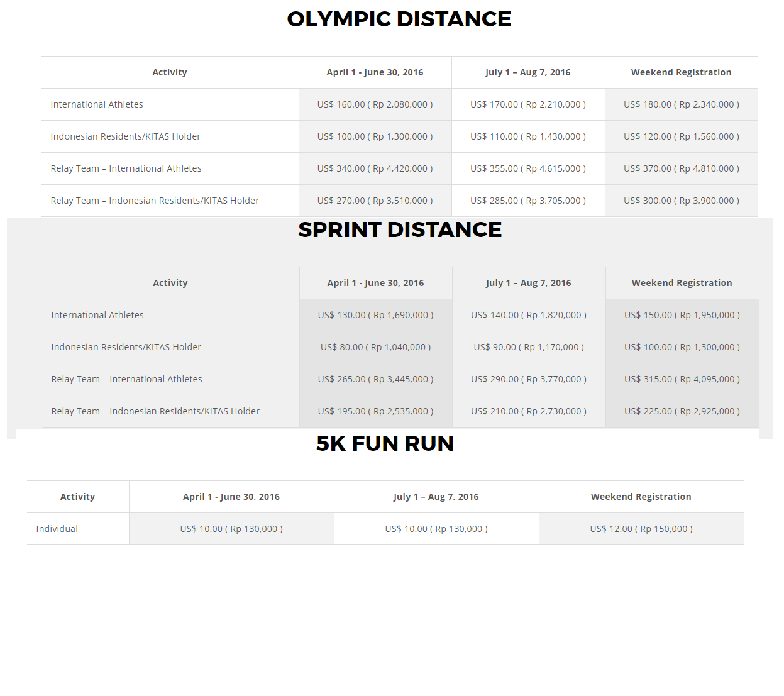Image resolution: width=784 pixels, height=696 pixels.
Task: Select Sprint relay price US$ 195.00 ( Rp 2,535,000 )
Action: point(375,411)
